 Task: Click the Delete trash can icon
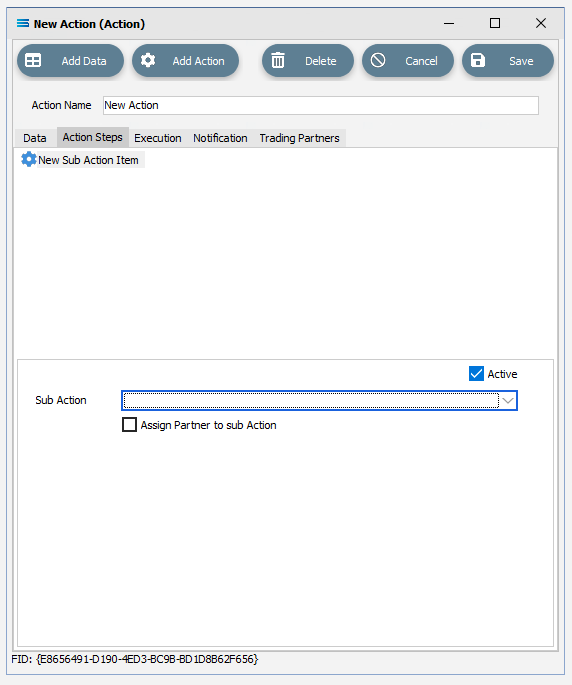pos(278,60)
